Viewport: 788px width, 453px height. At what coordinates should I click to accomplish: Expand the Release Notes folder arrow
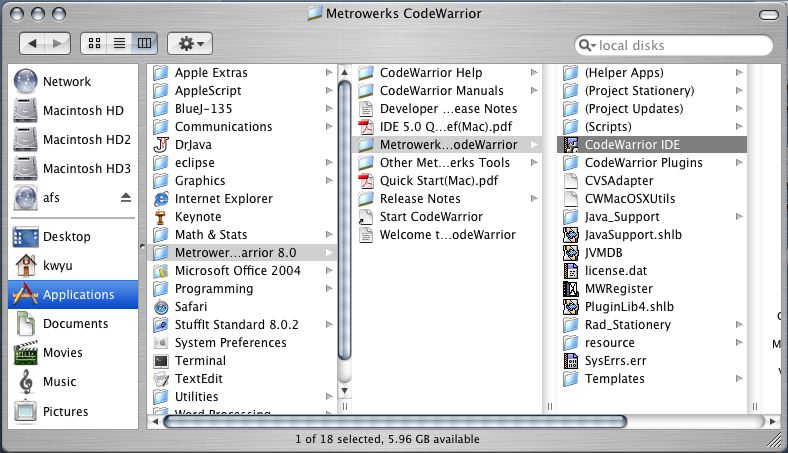click(x=534, y=199)
